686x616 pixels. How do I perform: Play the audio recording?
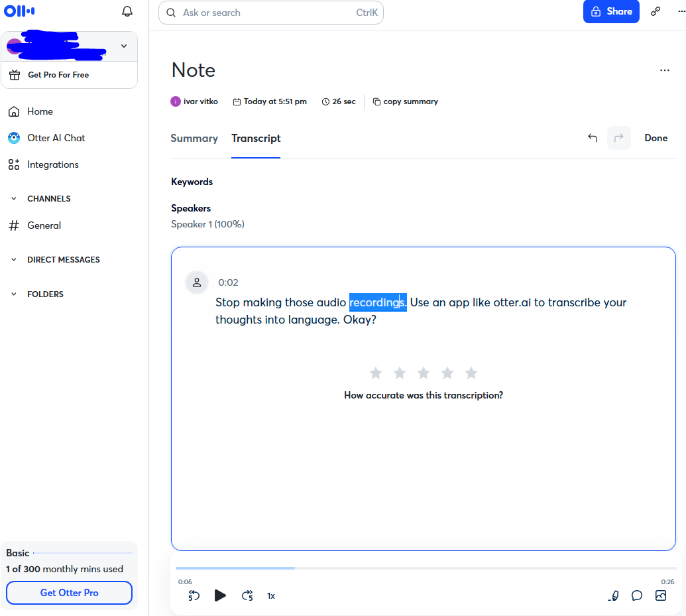point(220,596)
